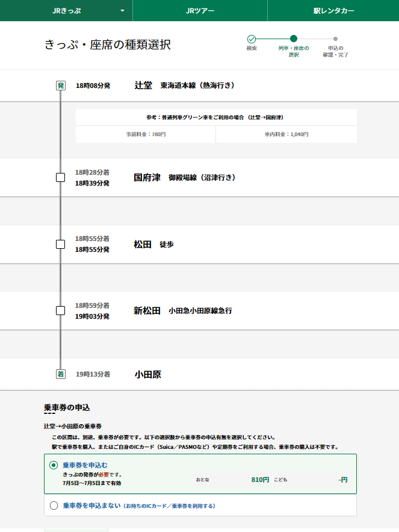399x532 pixels.
Task: Click the 19時13分着 arrival time
Action: point(93,374)
